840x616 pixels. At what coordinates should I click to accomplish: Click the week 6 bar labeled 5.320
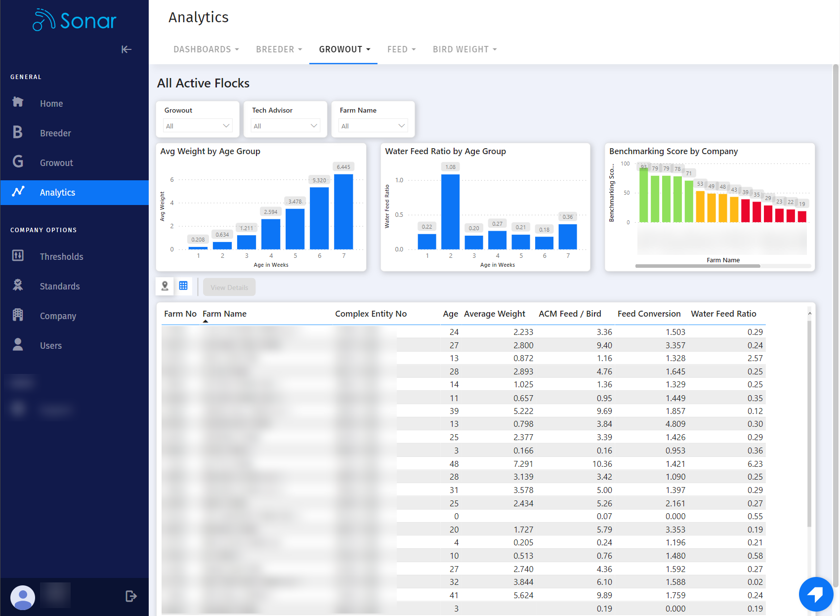[x=319, y=218]
